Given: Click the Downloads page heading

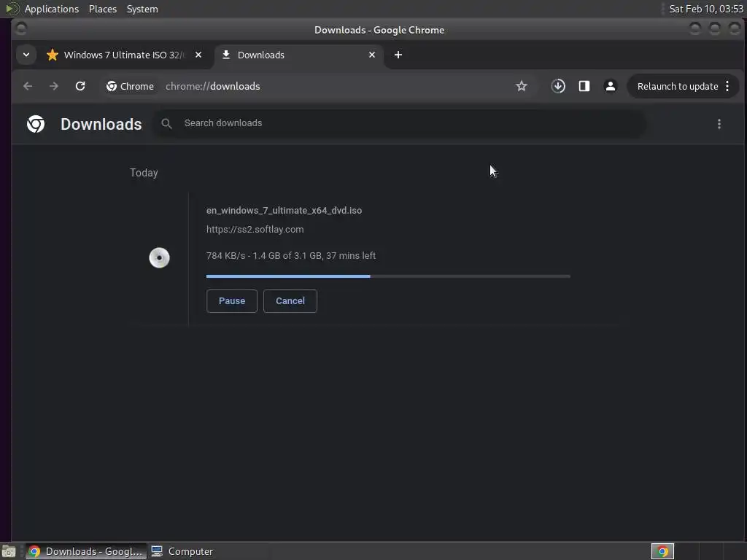Looking at the screenshot, I should point(101,124).
